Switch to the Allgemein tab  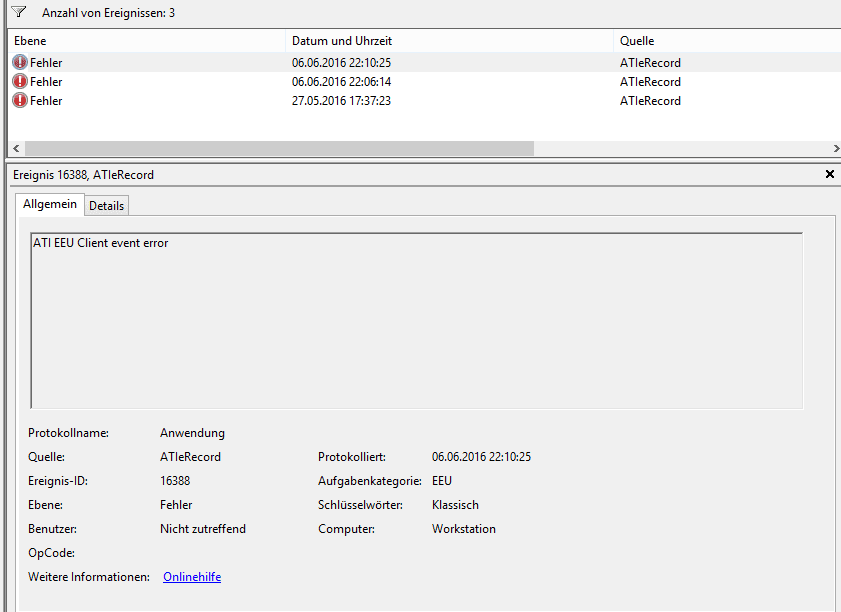coord(50,204)
